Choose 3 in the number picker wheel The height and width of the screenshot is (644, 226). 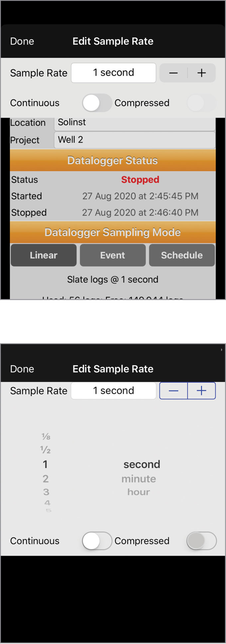coord(46,492)
